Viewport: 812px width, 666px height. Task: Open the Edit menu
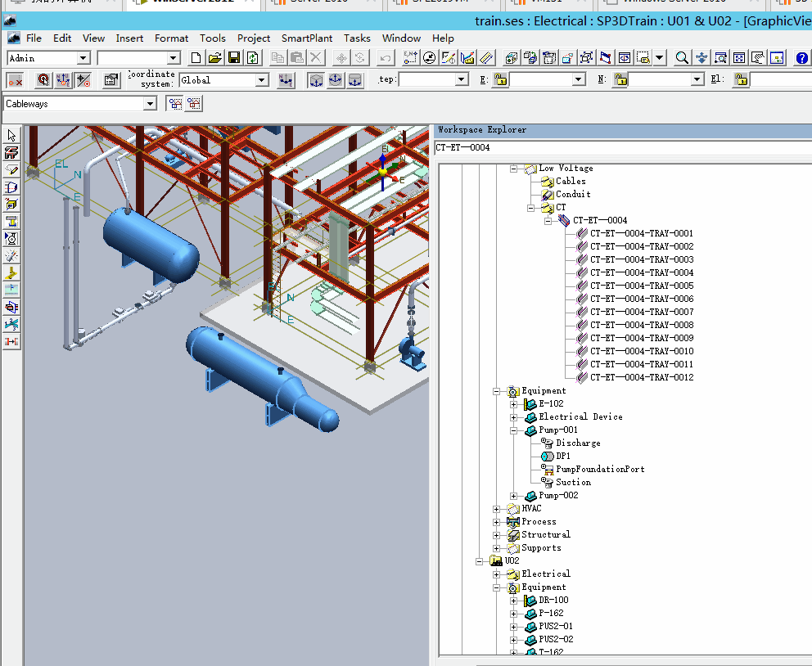(62, 38)
